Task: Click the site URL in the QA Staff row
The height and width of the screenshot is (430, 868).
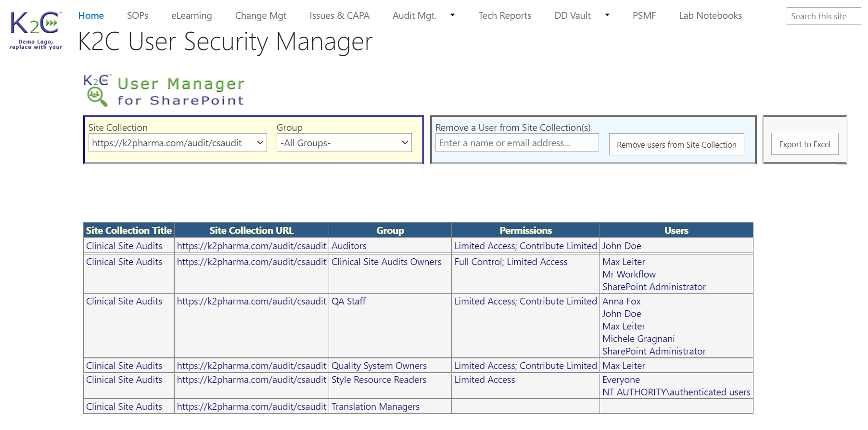Action: (x=252, y=301)
